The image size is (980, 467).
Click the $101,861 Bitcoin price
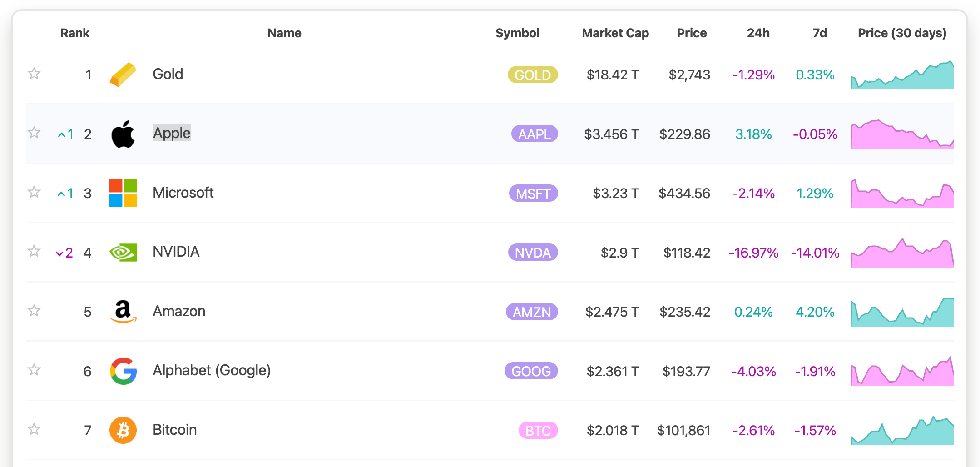tap(683, 430)
